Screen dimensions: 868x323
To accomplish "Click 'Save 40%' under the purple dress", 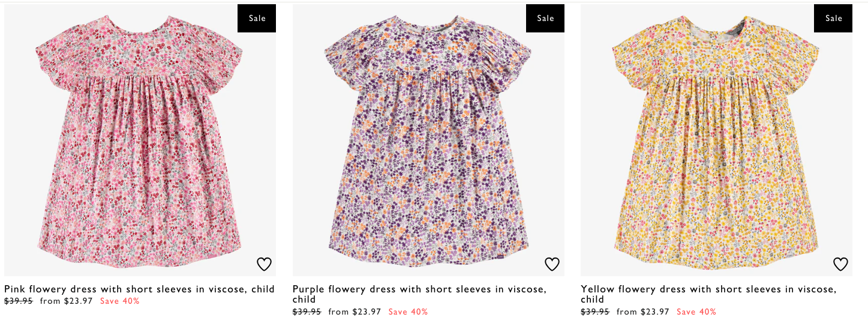I will pos(408,312).
